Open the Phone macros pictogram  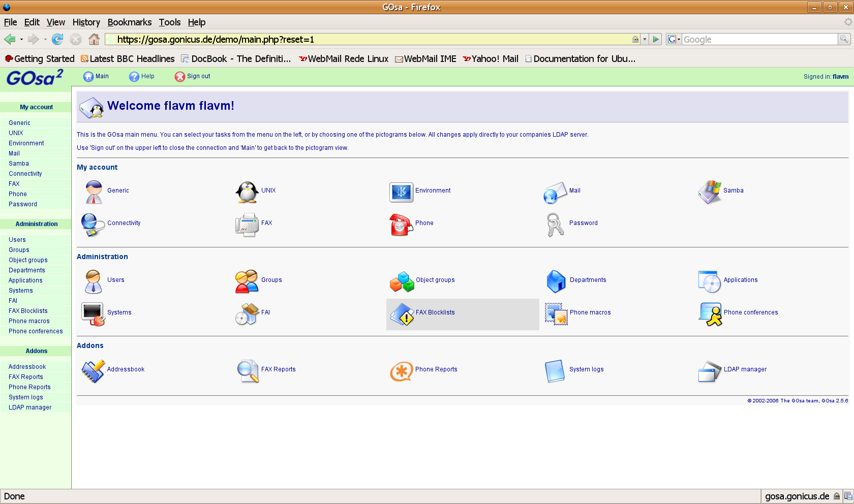point(556,313)
